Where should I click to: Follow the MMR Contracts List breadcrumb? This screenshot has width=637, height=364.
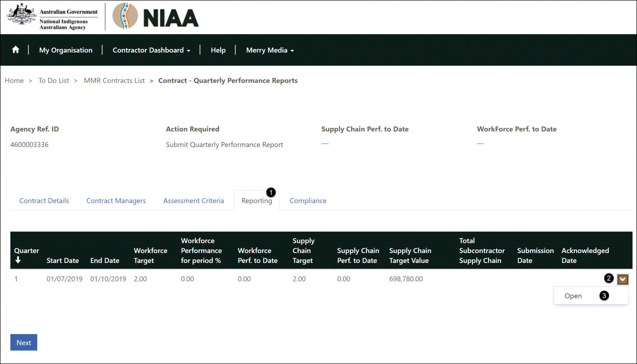click(114, 81)
